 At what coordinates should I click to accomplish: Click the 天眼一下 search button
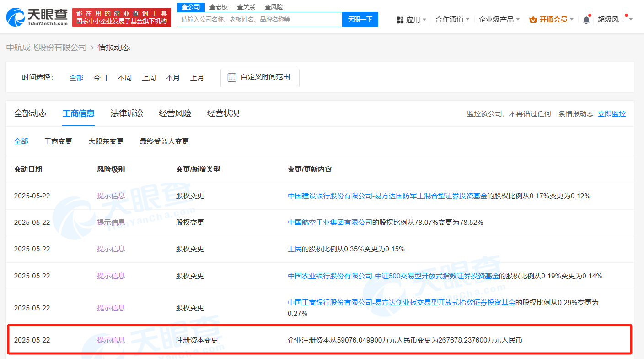click(360, 19)
